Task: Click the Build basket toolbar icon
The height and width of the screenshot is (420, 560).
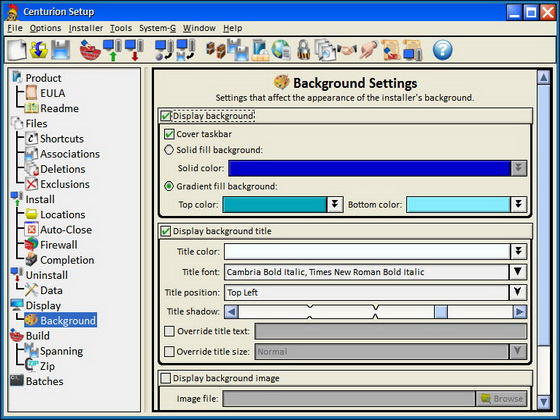Action: [90, 50]
